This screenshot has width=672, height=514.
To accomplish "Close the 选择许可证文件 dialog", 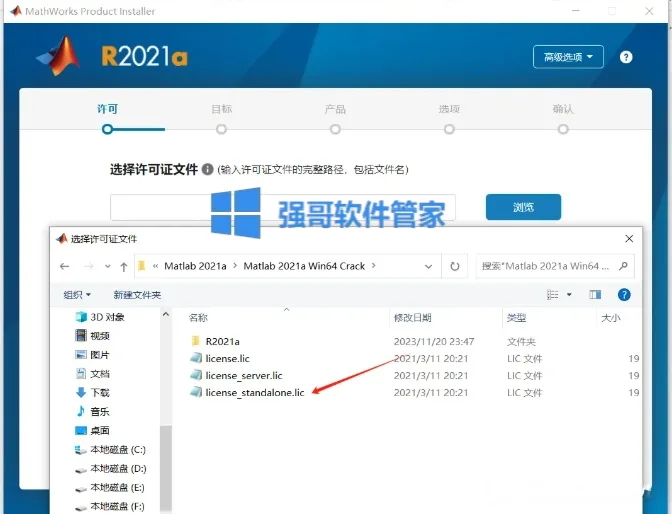I will 629,239.
